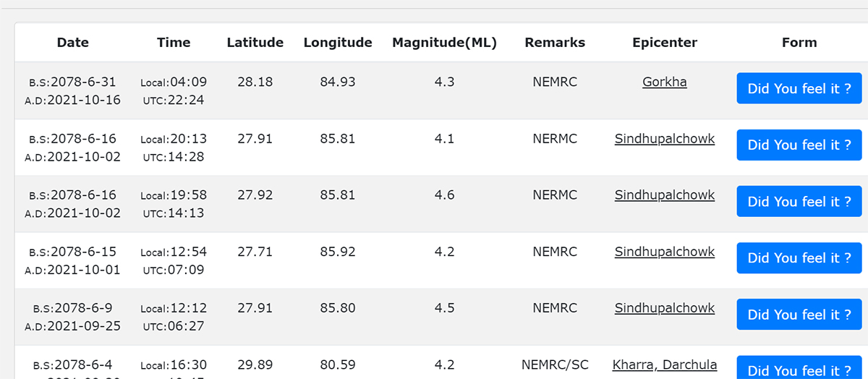
Task: Select the Latitude column header
Action: tap(255, 43)
